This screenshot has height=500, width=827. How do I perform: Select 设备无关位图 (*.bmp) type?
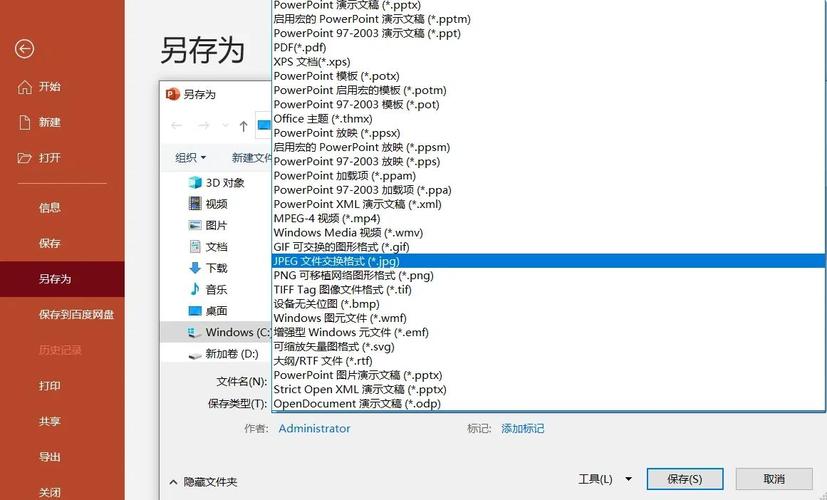point(549,304)
